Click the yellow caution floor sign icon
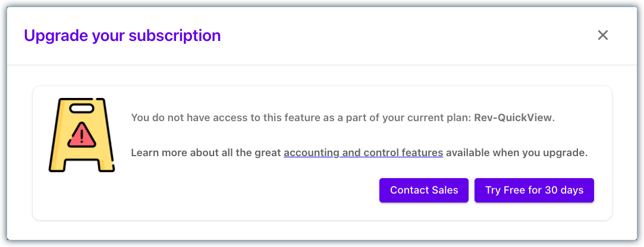 (x=81, y=135)
